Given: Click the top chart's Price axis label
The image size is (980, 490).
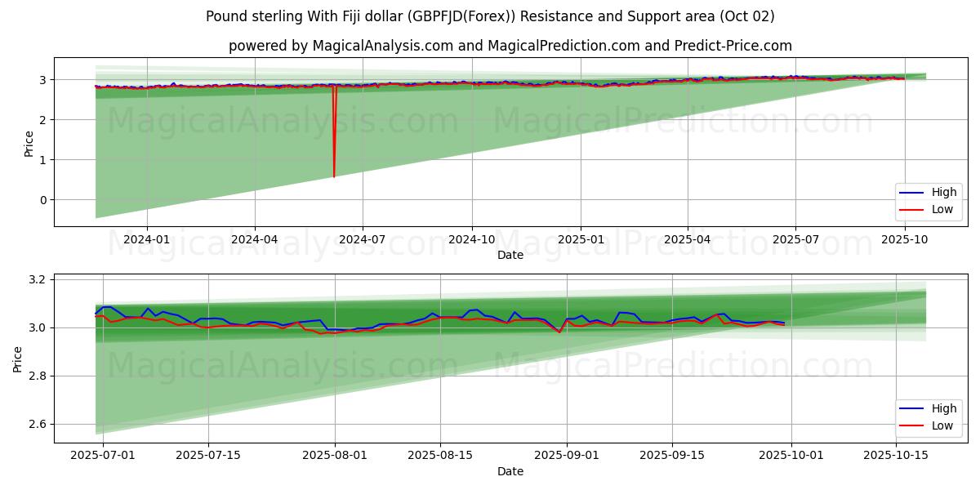Looking at the screenshot, I should coord(29,143).
